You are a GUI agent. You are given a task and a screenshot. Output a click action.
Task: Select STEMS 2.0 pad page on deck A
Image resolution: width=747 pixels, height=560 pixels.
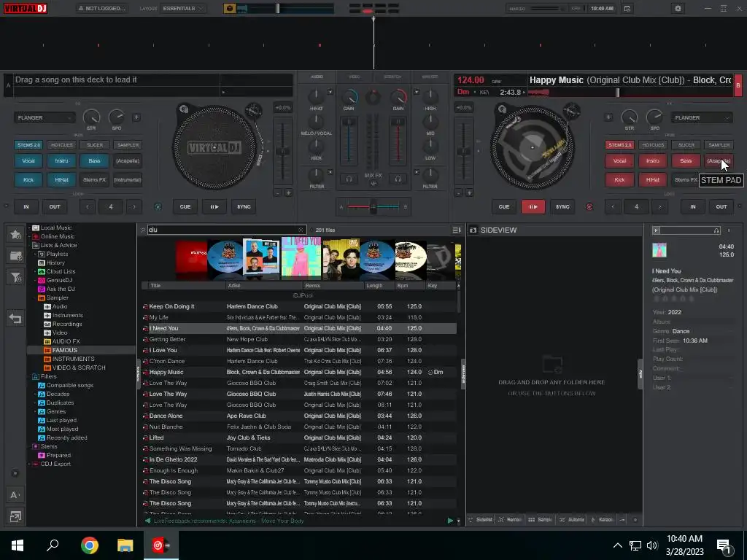28,145
